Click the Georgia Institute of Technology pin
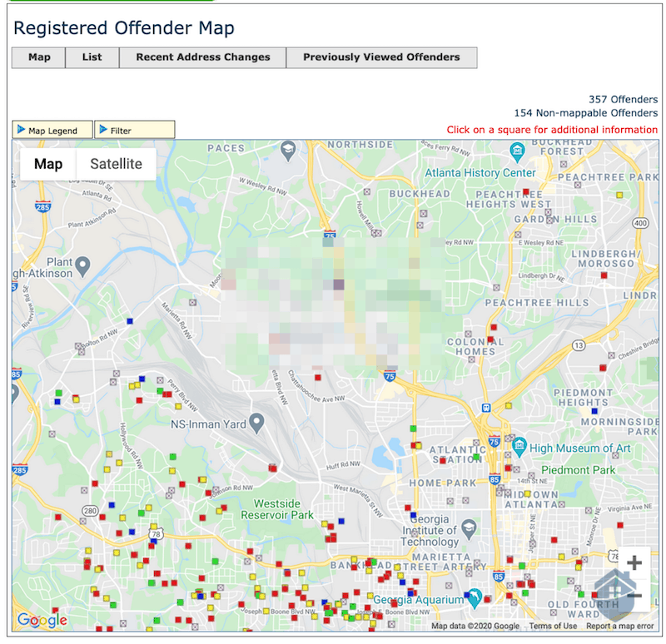This screenshot has width=666, height=644. coord(469,529)
